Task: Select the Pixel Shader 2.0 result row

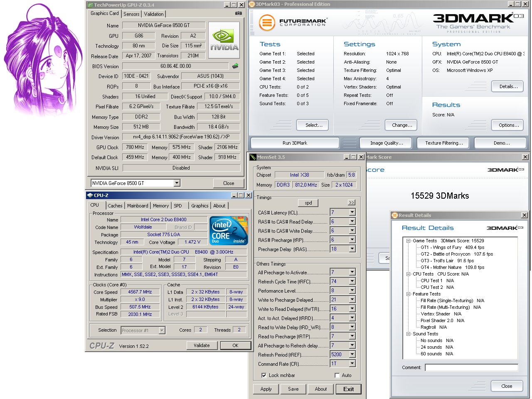Action: click(442, 320)
